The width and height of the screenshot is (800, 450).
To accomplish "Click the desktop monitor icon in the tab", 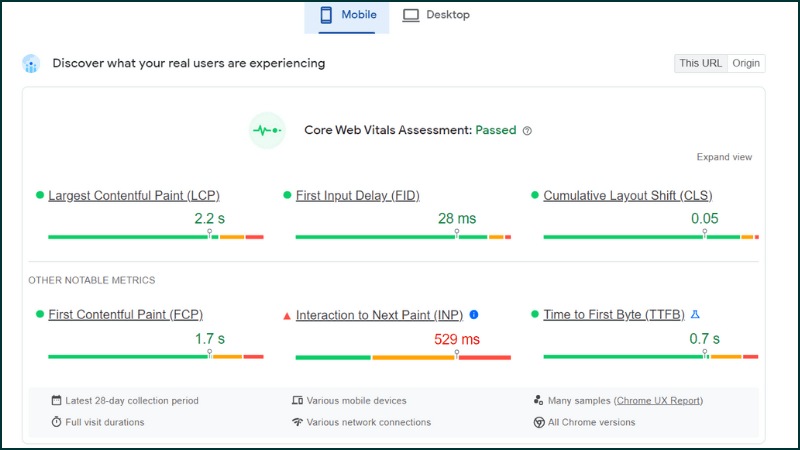I will (411, 15).
